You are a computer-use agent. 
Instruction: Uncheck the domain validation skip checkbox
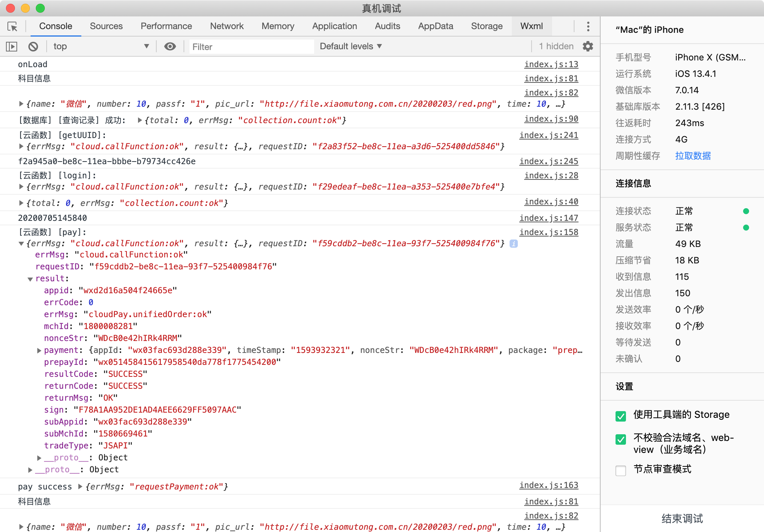[621, 439]
